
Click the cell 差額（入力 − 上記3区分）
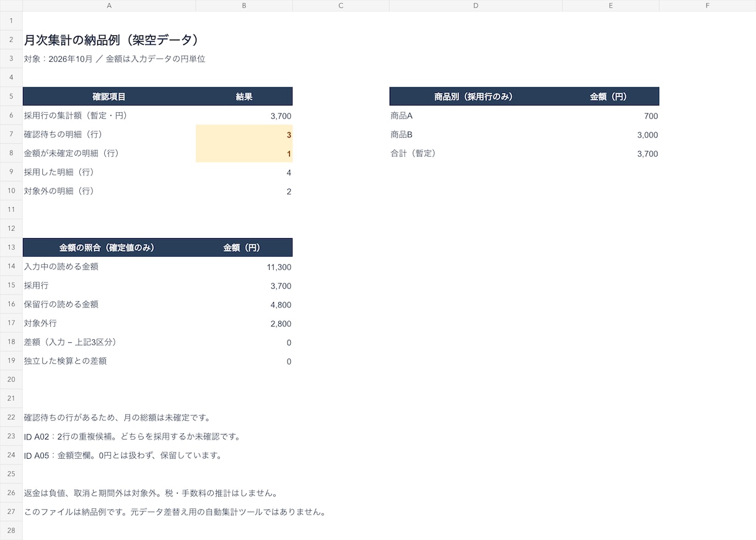pos(109,342)
